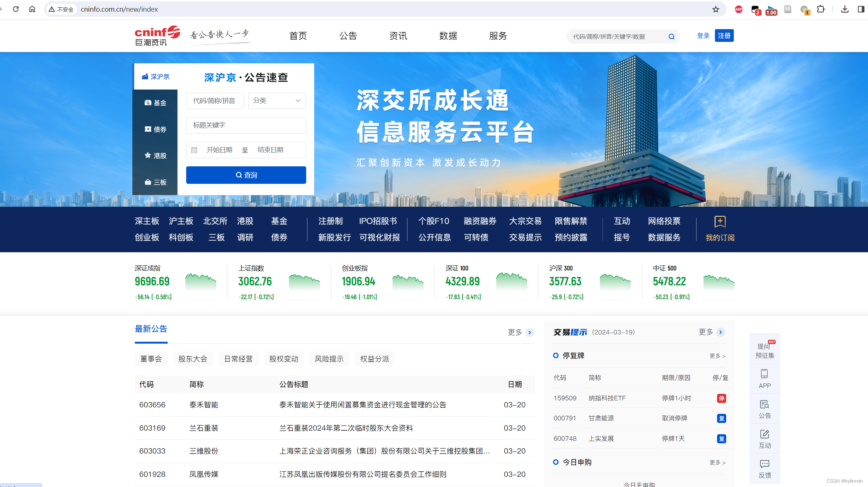The width and height of the screenshot is (868, 487).
Task: Click the cninfo 巨潮资讯 logo
Action: point(157,36)
